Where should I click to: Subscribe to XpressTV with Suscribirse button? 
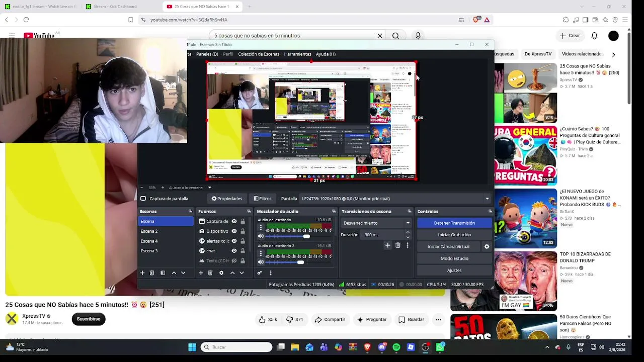[89, 319]
